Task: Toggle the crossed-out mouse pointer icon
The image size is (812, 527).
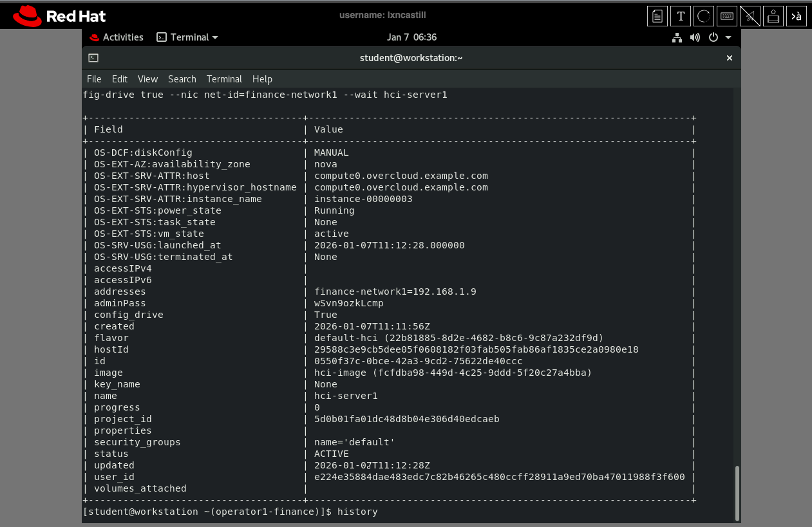Action: coord(750,16)
